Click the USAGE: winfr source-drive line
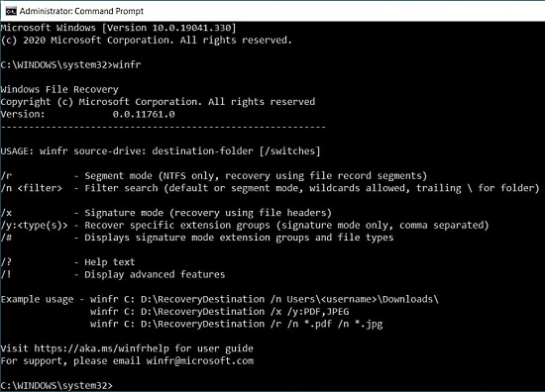The width and height of the screenshot is (545, 392). point(161,151)
